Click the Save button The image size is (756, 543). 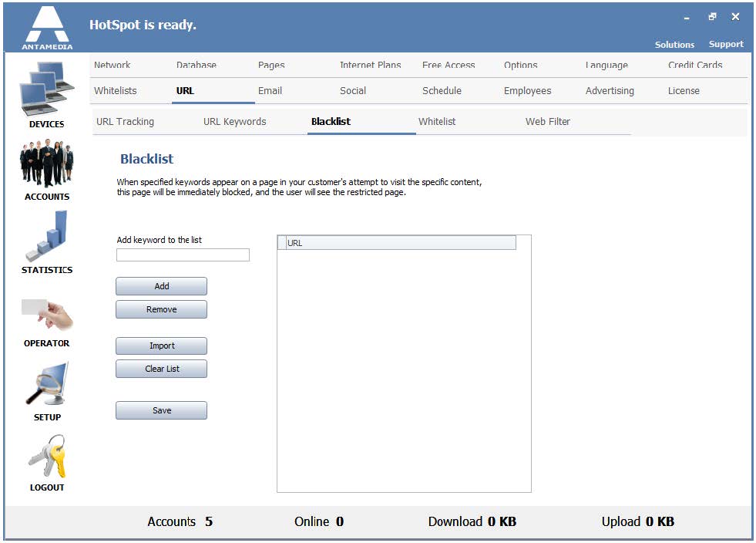pyautogui.click(x=162, y=410)
